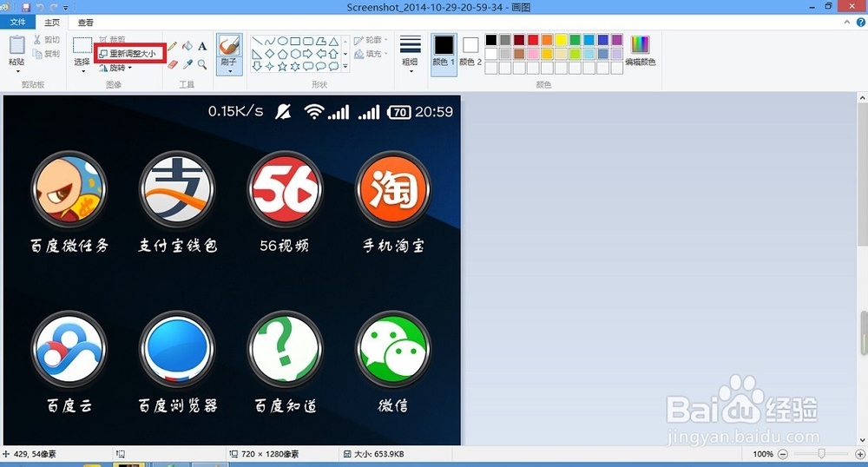Choose the Right triangle shape

[x=257, y=54]
